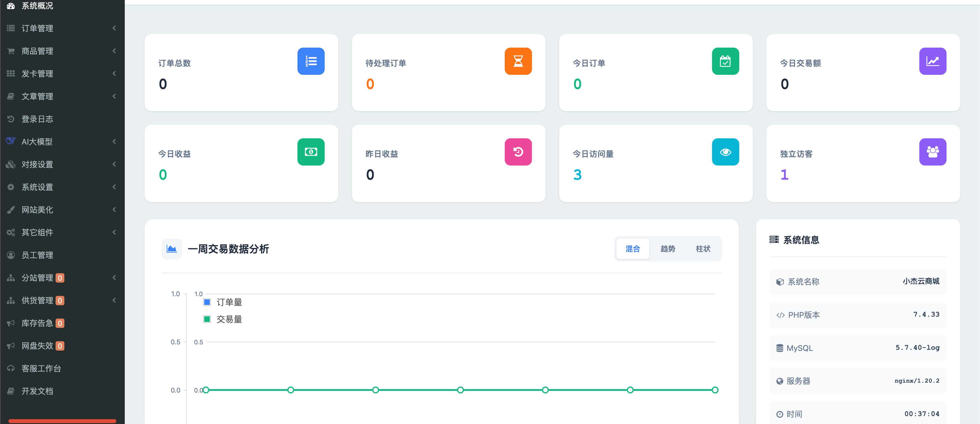The width and height of the screenshot is (980, 424).
Task: Open the 登录日志 page
Action: point(62,119)
